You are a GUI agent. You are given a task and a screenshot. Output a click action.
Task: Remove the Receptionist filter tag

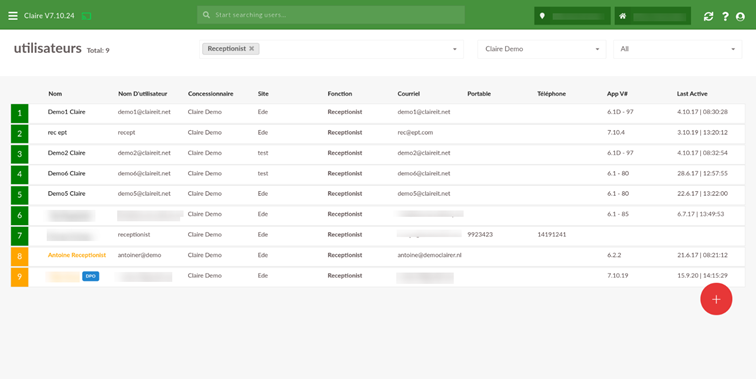252,49
